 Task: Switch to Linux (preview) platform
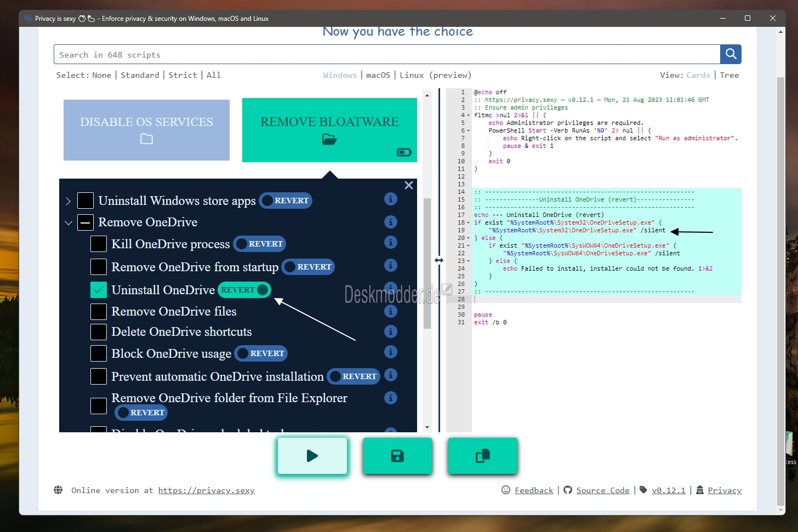pos(435,75)
